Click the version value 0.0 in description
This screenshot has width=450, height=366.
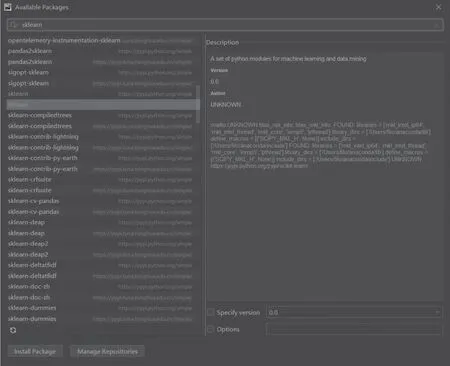pos(214,81)
